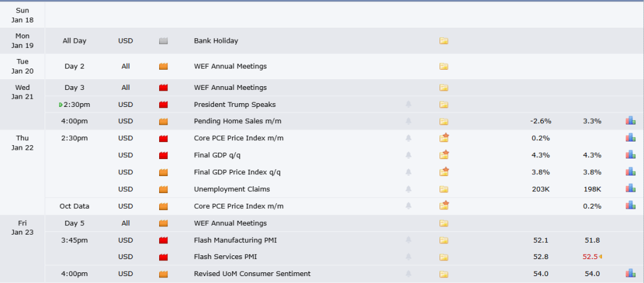
Task: Open the Bank Holiday detail folder icon
Action: coord(443,41)
